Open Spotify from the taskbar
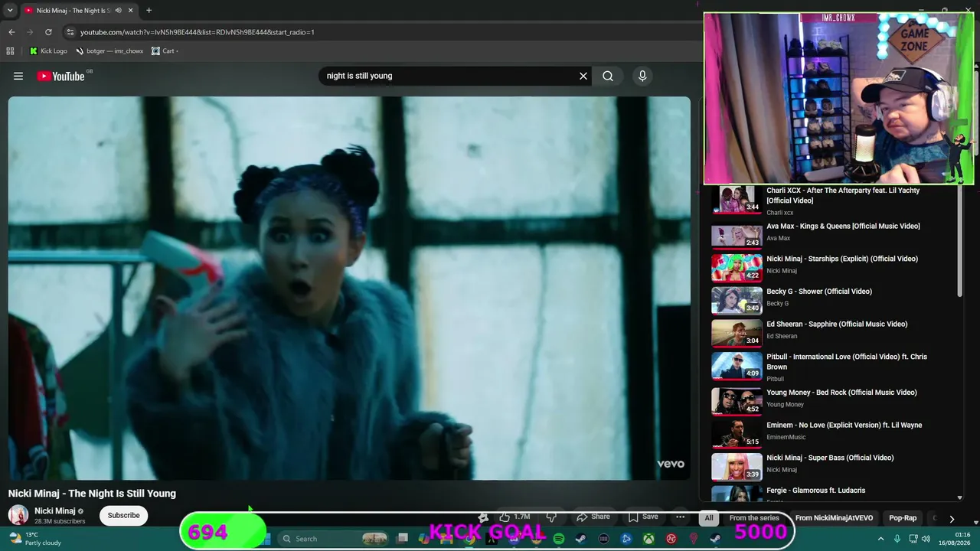Viewport: 980px width, 551px height. click(559, 539)
